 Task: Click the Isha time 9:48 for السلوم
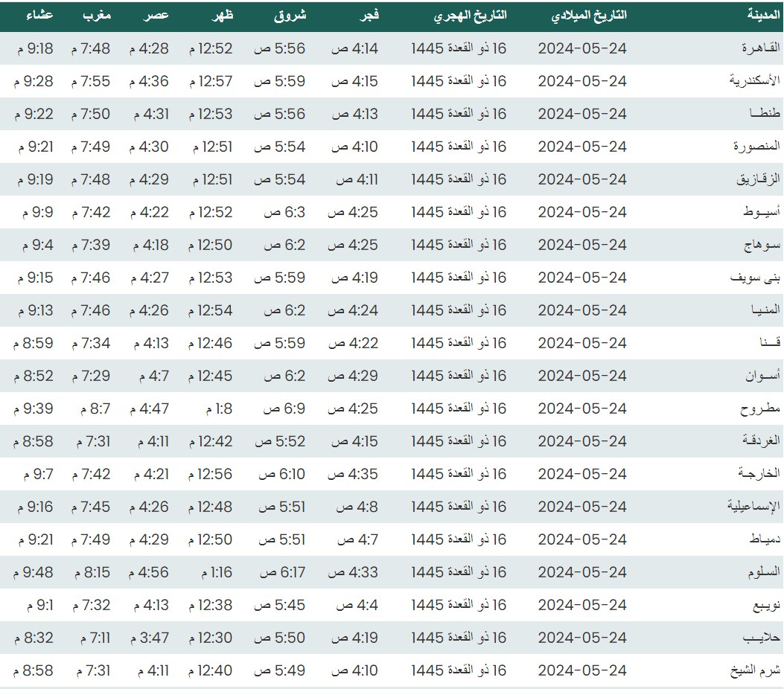[x=34, y=572]
